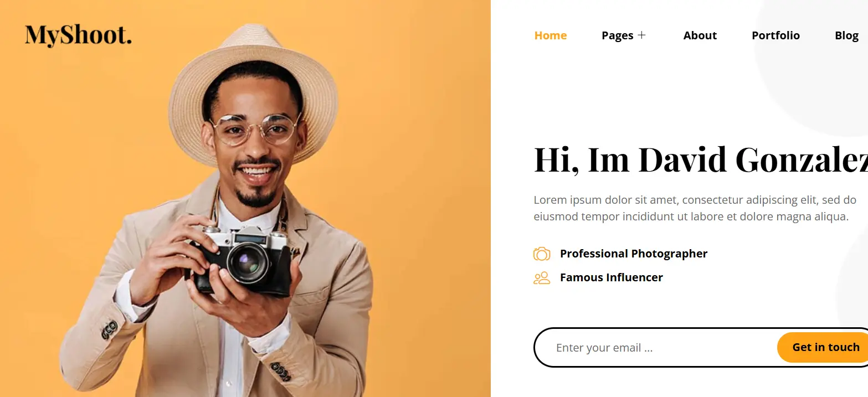Click the straw hat in the photo

[253, 89]
